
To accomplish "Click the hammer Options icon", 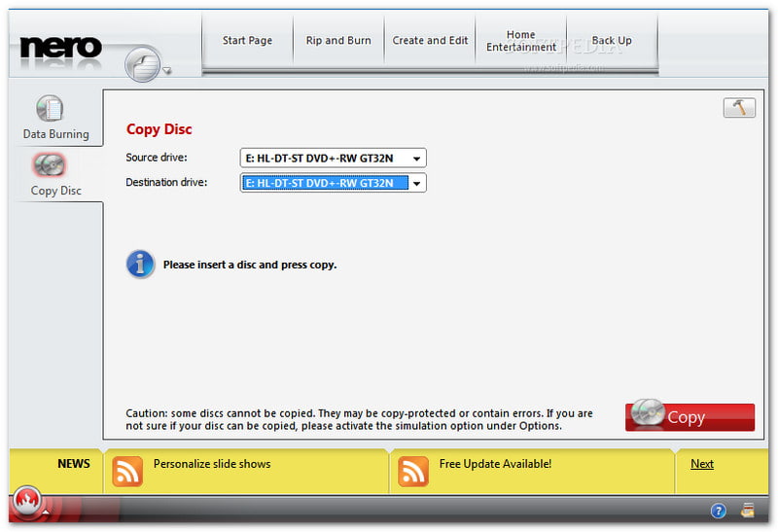I will click(x=739, y=108).
